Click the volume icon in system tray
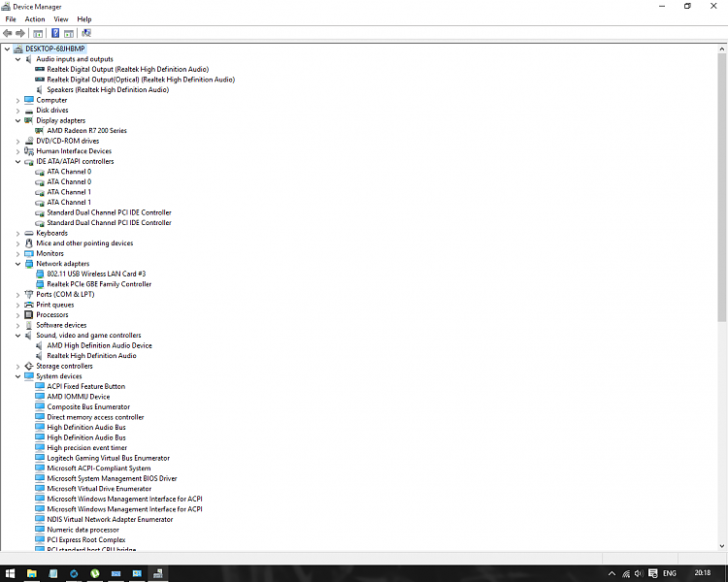 point(639,573)
